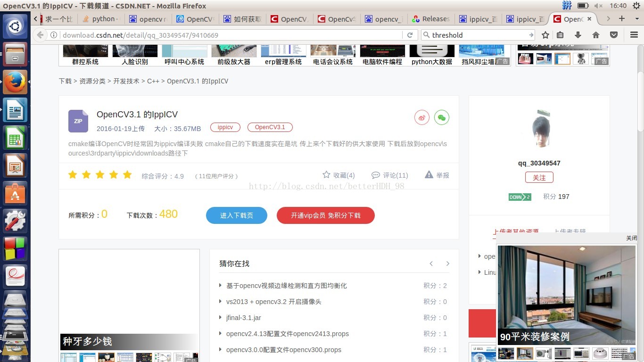Open Ubuntu Dash home button
This screenshot has height=362, width=644.
(15, 26)
